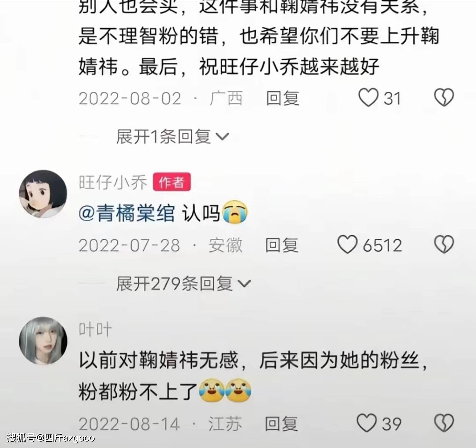Open 叶叶's profile avatar

(43, 341)
